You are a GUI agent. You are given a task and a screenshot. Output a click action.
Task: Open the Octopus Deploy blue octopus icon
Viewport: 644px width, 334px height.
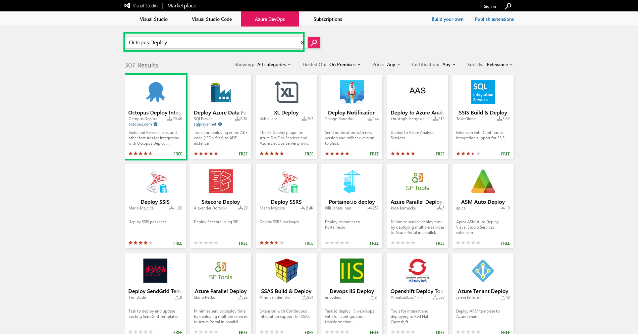[155, 92]
